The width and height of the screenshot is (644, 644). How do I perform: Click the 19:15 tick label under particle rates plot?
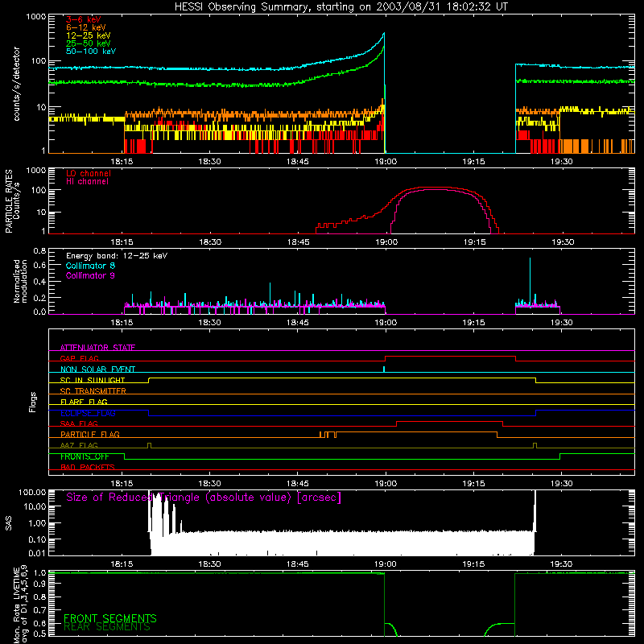(474, 242)
